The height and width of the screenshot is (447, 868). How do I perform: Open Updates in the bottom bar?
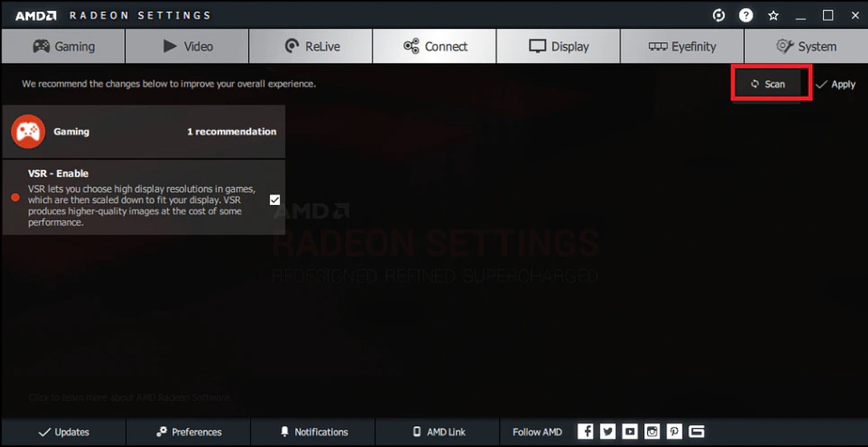click(63, 432)
